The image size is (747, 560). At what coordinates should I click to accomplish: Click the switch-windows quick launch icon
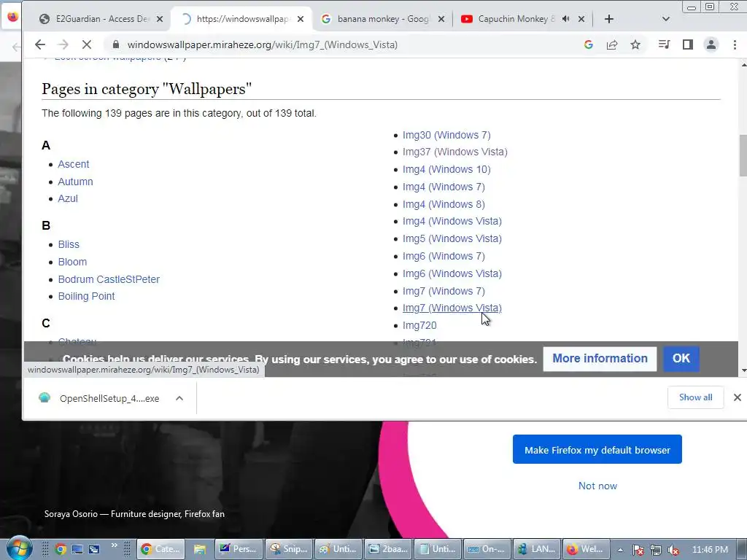point(94,550)
